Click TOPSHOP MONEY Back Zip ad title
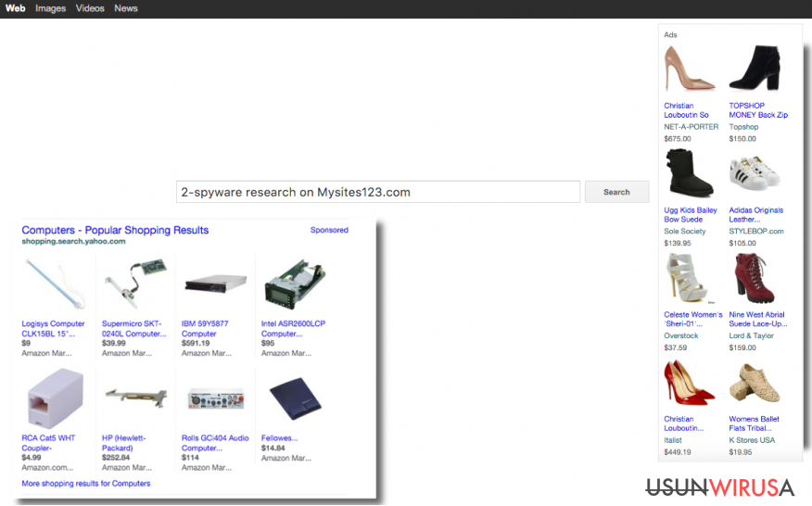This screenshot has height=506, width=812. [758, 110]
